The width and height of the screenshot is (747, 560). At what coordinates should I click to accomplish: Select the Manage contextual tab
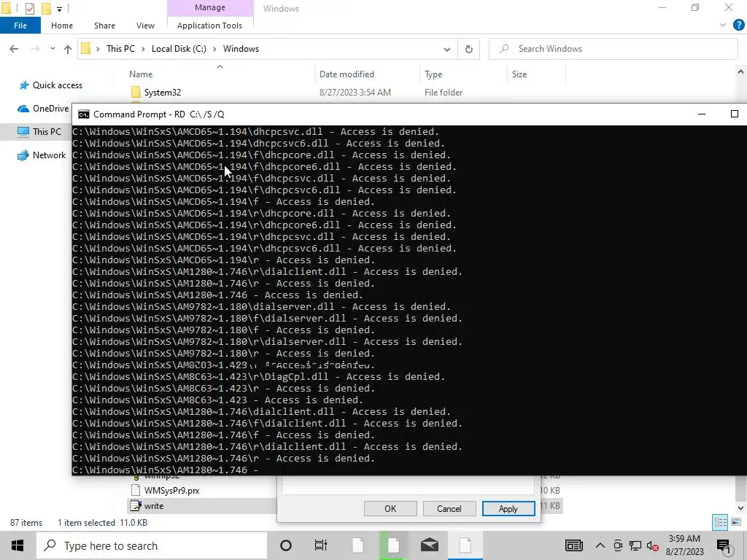[209, 7]
